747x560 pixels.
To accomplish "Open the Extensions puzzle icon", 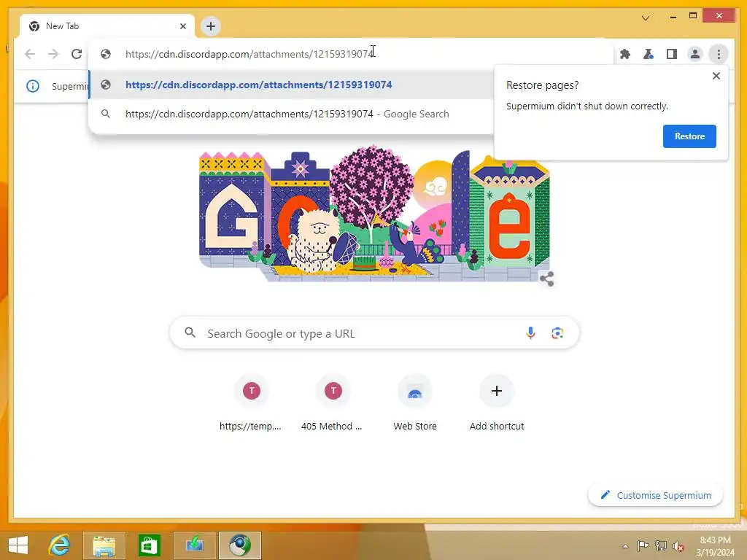I will coord(625,54).
